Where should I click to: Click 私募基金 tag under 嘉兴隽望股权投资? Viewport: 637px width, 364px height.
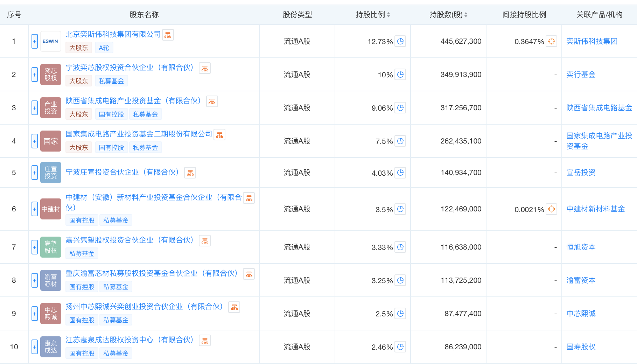[x=82, y=254]
